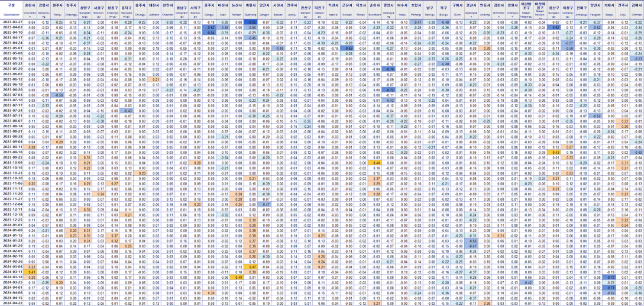
Task: Select the 2023-07-03 date row label
Action: click(11, 95)
